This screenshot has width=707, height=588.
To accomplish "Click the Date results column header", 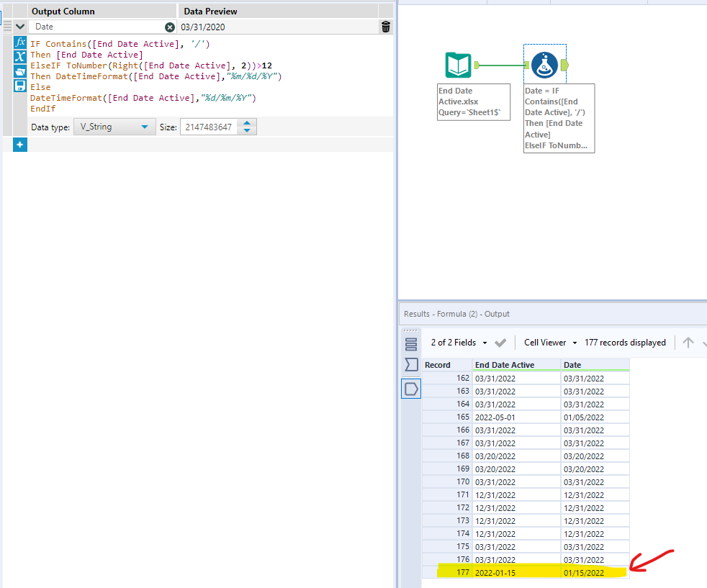I will [594, 365].
